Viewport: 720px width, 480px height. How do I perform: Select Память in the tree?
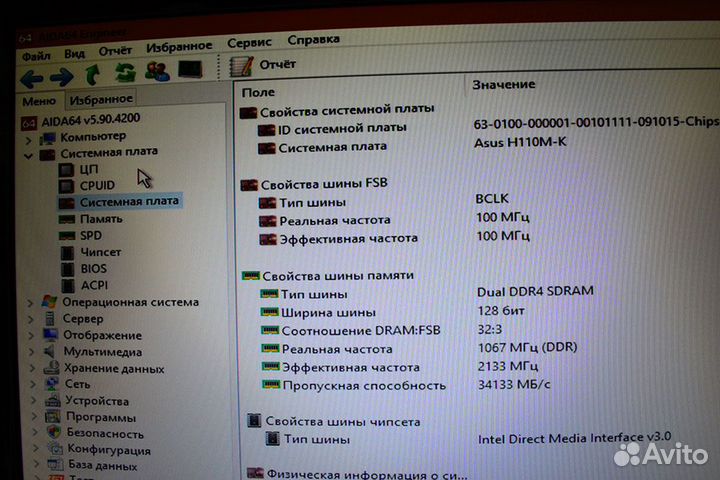101,219
